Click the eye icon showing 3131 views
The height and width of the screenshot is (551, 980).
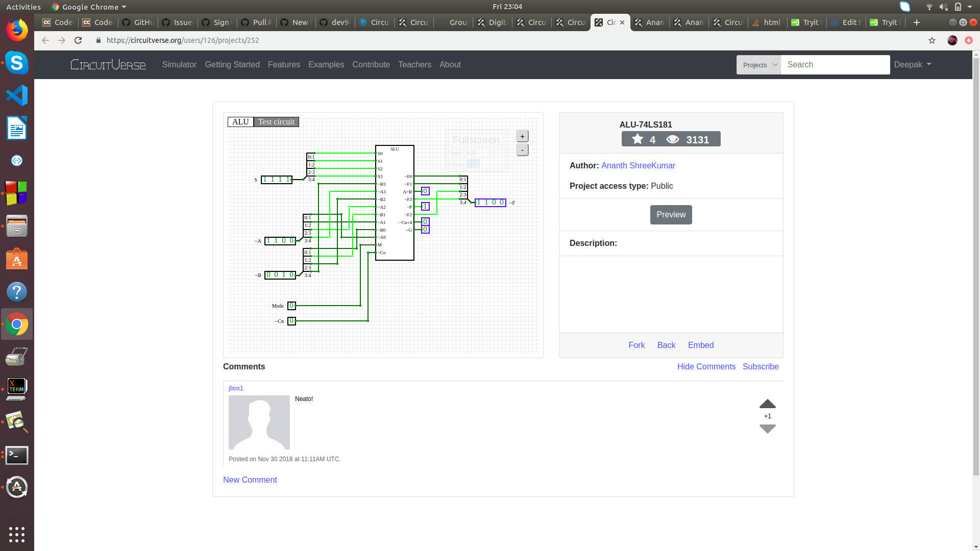[x=673, y=139]
